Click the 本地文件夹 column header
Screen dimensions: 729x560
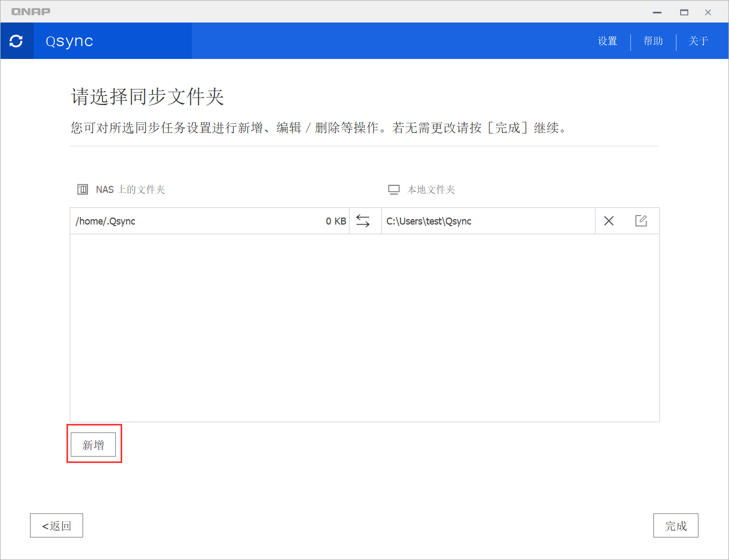tap(431, 190)
